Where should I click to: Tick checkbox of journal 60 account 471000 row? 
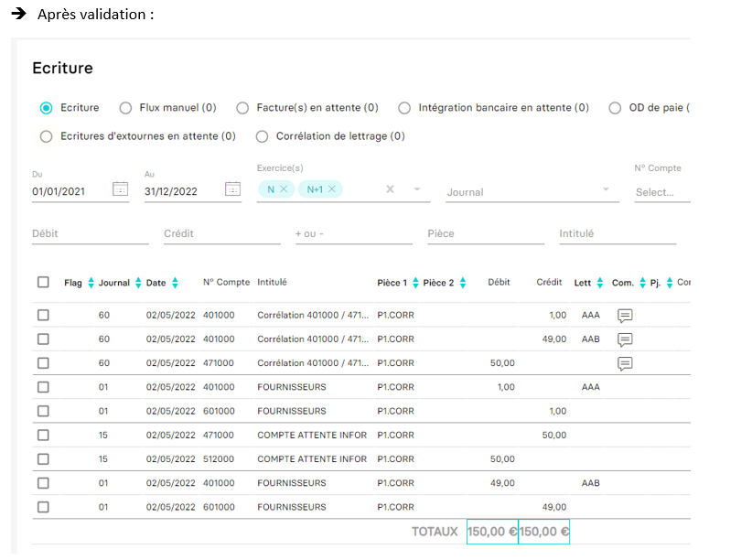(x=43, y=362)
